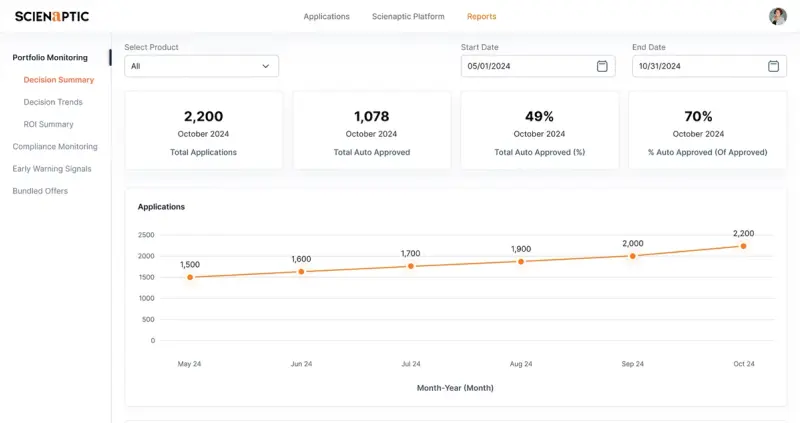Click the Jun 24 data point on the chart
This screenshot has width=800, height=423.
tap(301, 271)
